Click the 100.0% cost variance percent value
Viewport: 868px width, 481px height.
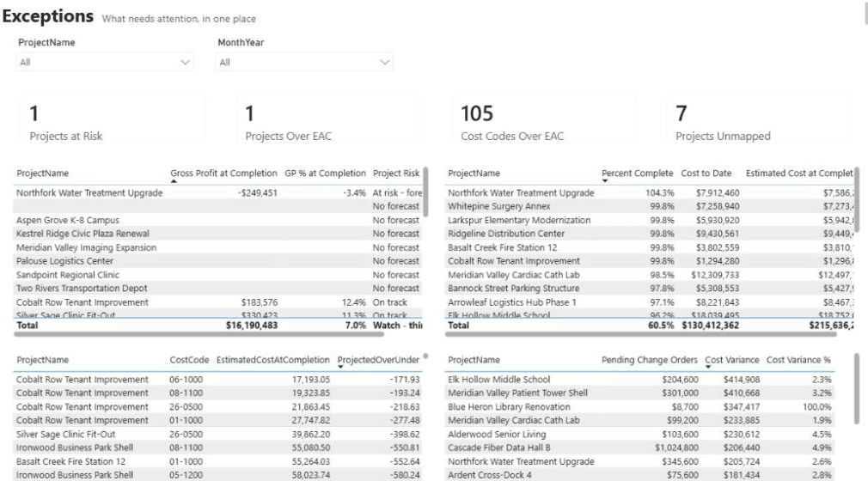[x=816, y=407]
